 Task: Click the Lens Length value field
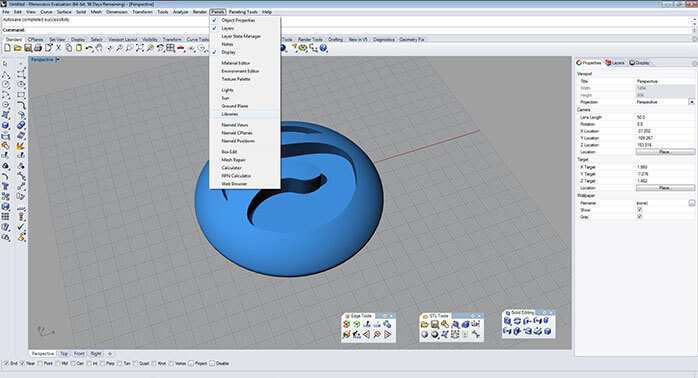pos(665,117)
